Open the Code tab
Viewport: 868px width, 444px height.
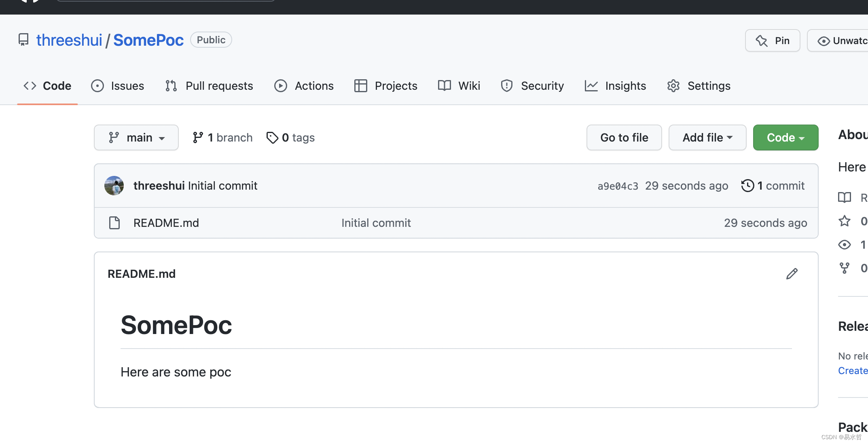click(47, 86)
